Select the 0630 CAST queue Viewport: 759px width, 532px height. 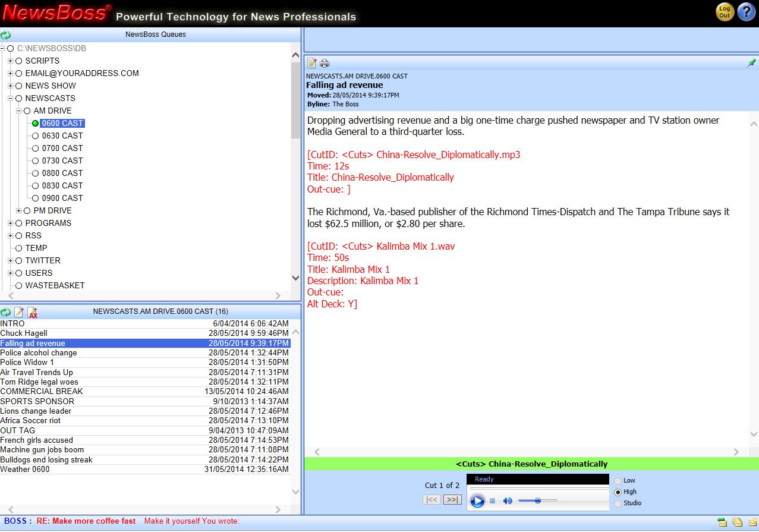pos(62,136)
